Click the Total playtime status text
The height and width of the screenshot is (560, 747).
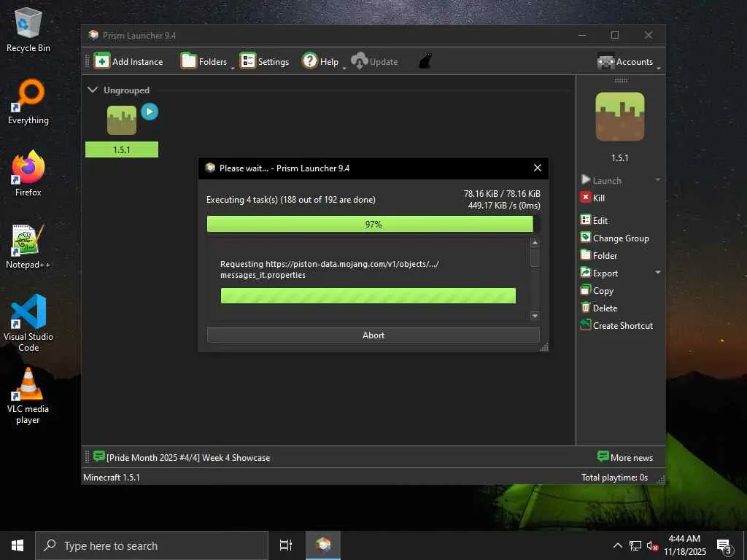pyautogui.click(x=614, y=477)
